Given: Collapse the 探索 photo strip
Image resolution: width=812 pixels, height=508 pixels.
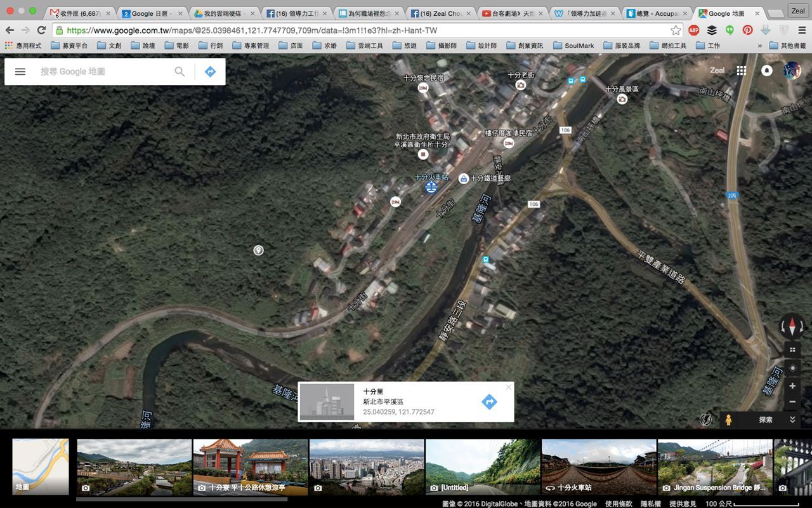Looking at the screenshot, I should pos(792,420).
